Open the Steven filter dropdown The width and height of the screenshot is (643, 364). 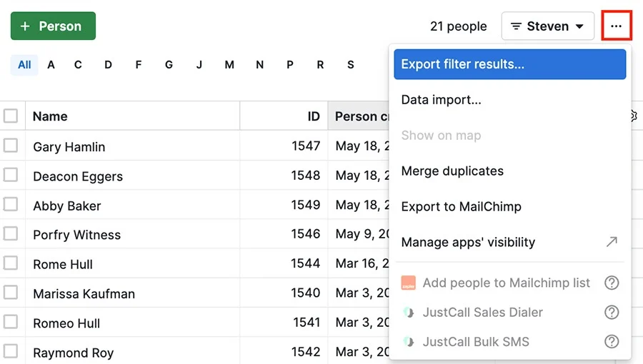[547, 26]
